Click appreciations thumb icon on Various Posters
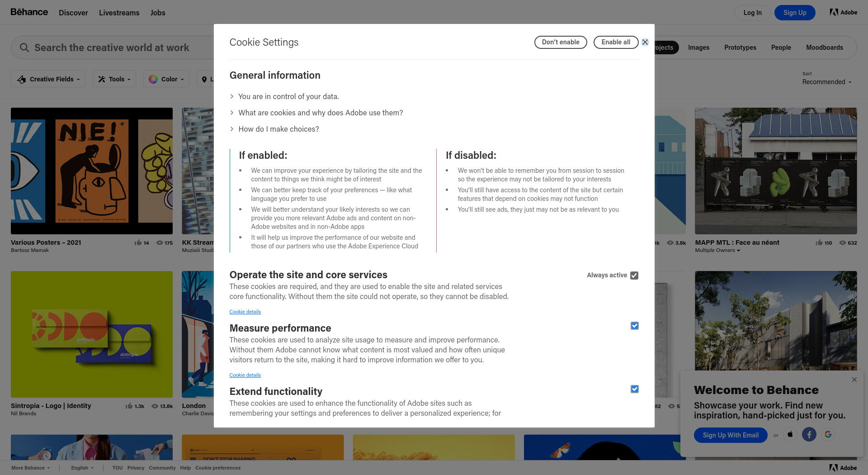 point(138,242)
